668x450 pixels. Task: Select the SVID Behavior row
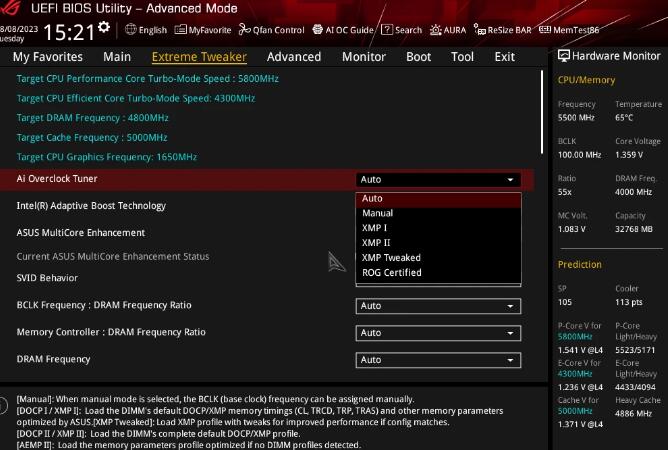[x=47, y=278]
